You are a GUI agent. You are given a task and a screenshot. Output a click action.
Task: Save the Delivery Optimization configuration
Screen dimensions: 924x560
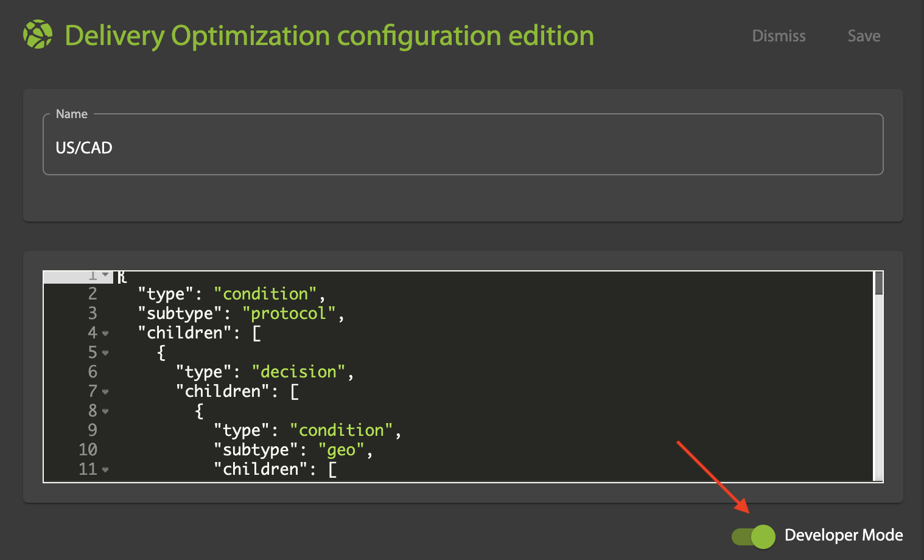click(864, 36)
